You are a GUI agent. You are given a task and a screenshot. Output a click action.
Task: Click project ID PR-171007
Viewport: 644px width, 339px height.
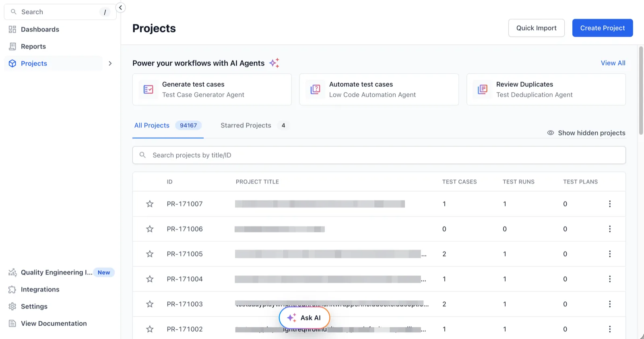(x=185, y=204)
